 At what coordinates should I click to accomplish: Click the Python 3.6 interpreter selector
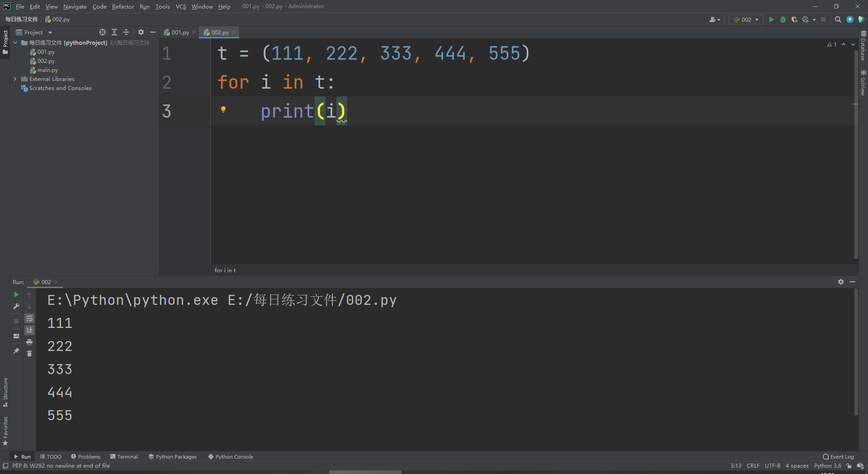pyautogui.click(x=828, y=466)
